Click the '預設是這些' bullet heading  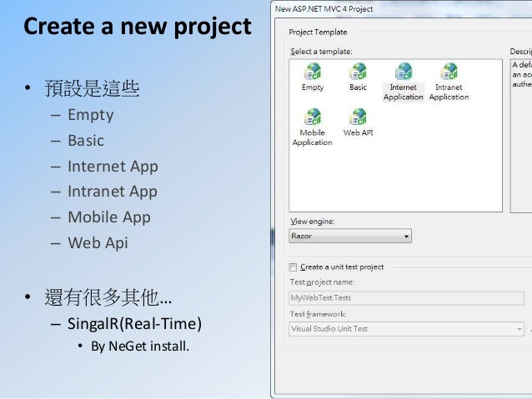[x=92, y=88]
